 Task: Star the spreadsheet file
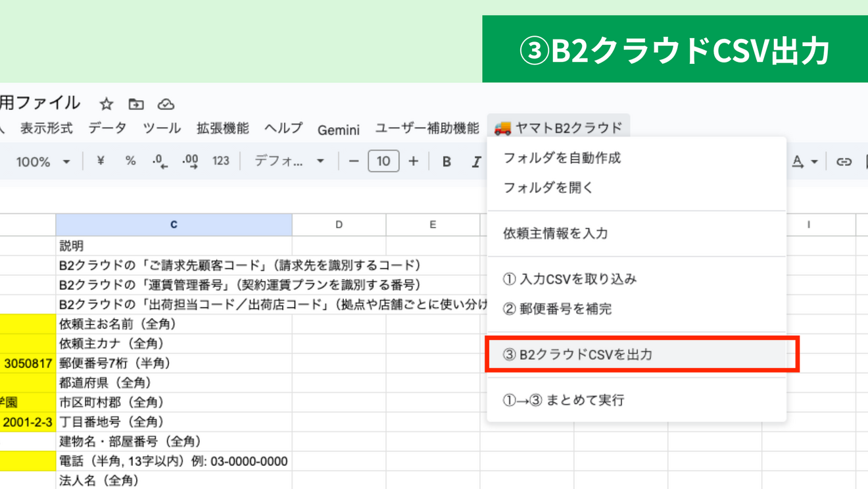(107, 104)
